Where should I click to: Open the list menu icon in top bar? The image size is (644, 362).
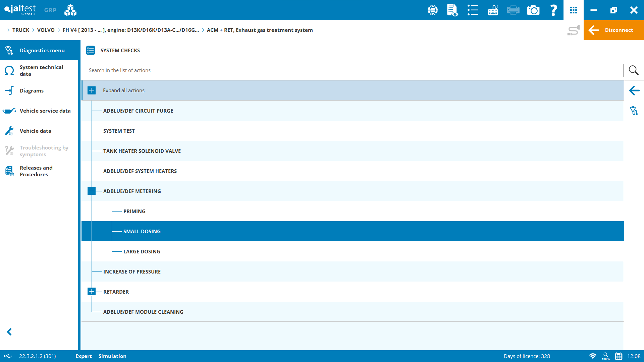click(473, 10)
